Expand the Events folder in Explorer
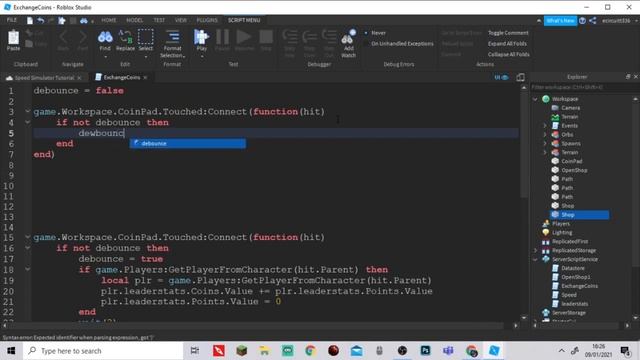This screenshot has width=640, height=360. [x=545, y=126]
